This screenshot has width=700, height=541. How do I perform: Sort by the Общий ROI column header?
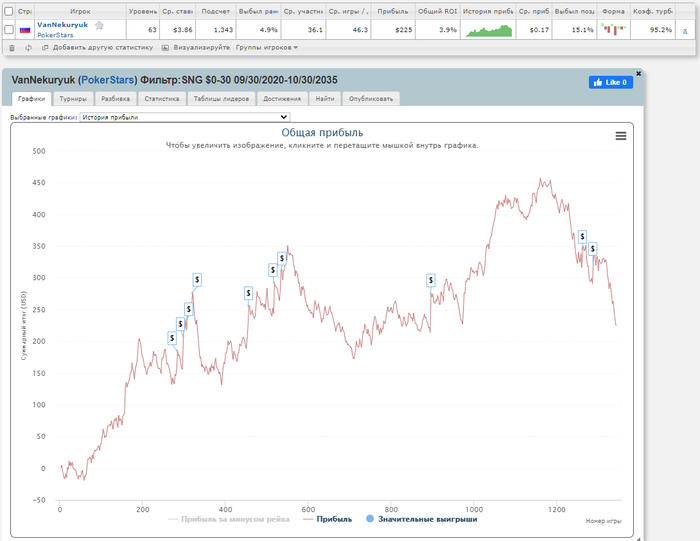tap(438, 11)
